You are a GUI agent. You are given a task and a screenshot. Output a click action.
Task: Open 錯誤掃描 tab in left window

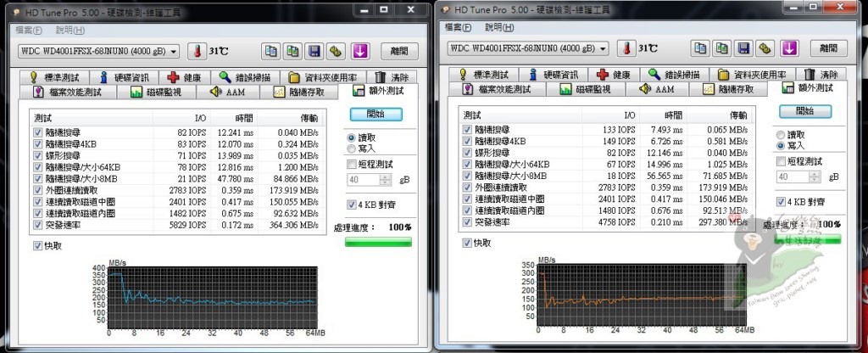tap(245, 77)
